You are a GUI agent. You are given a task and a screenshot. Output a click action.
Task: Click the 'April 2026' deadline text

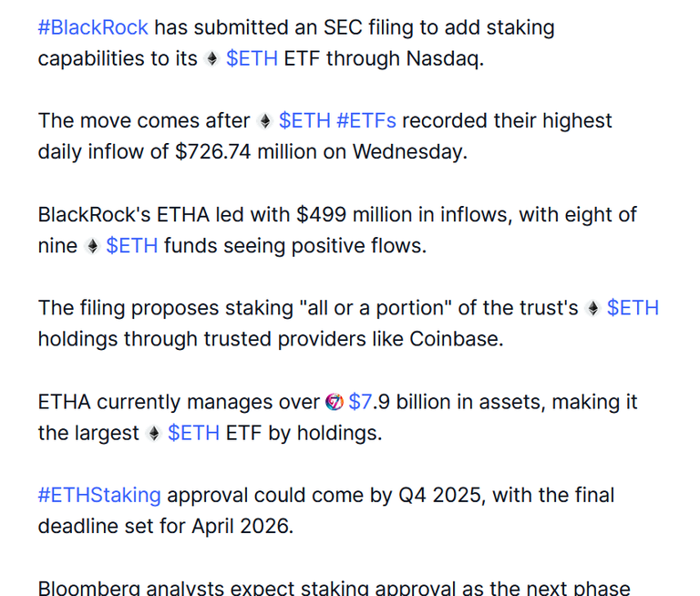240,527
